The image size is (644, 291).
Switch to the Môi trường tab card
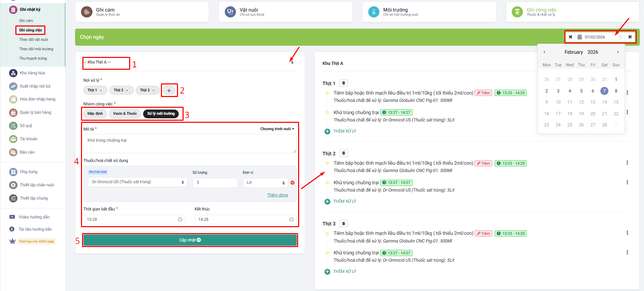[429, 12]
